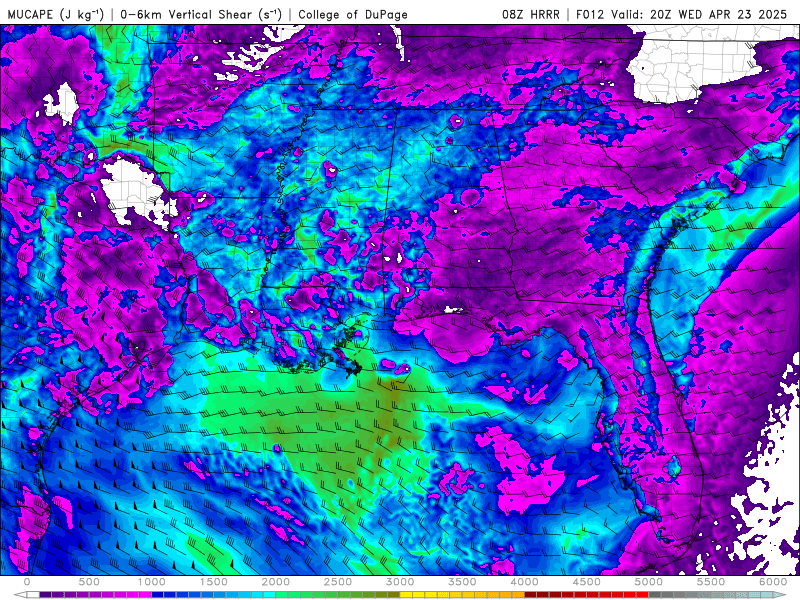Click the 08Z HRRR model run label
This screenshot has width=800, height=600.
531,14
